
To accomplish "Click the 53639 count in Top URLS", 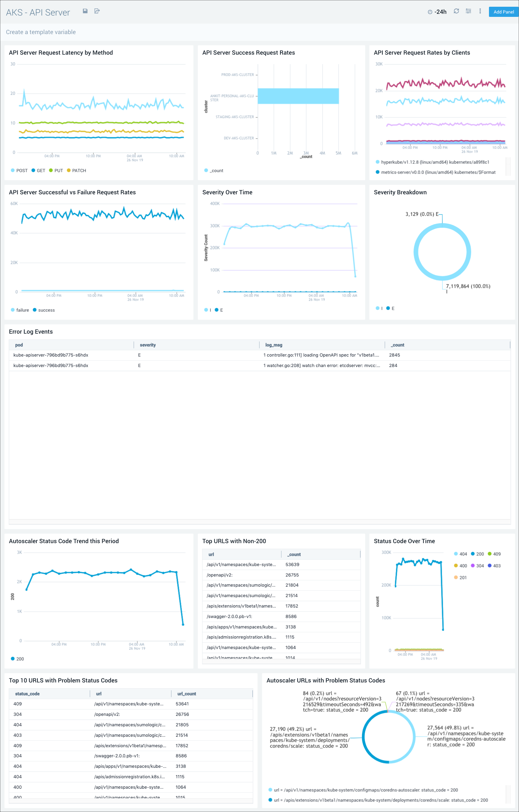I will [292, 564].
